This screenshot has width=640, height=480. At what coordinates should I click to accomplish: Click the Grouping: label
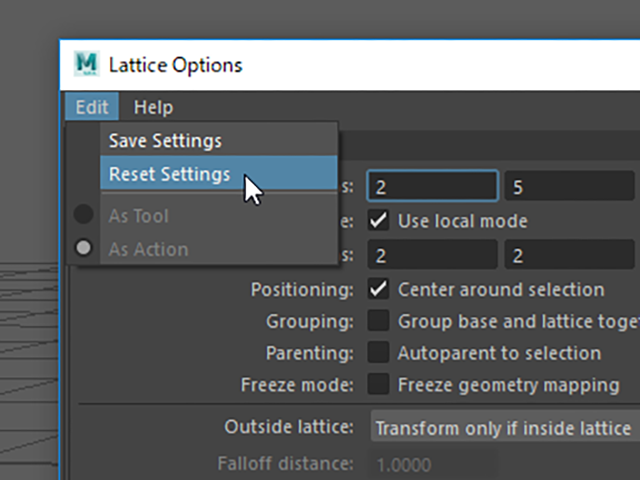[310, 321]
